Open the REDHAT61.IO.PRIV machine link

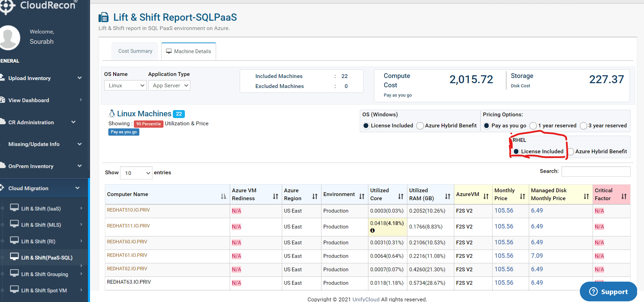pyautogui.click(x=127, y=255)
